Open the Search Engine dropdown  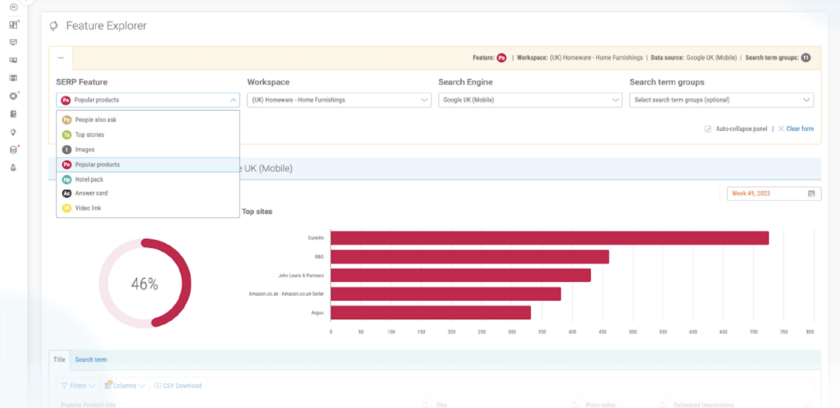(530, 100)
